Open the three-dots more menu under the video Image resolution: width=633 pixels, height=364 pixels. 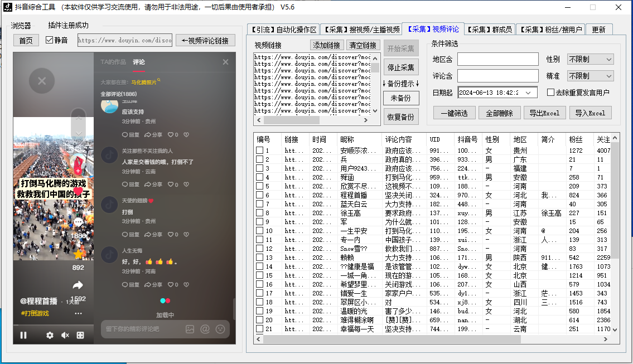(78, 313)
